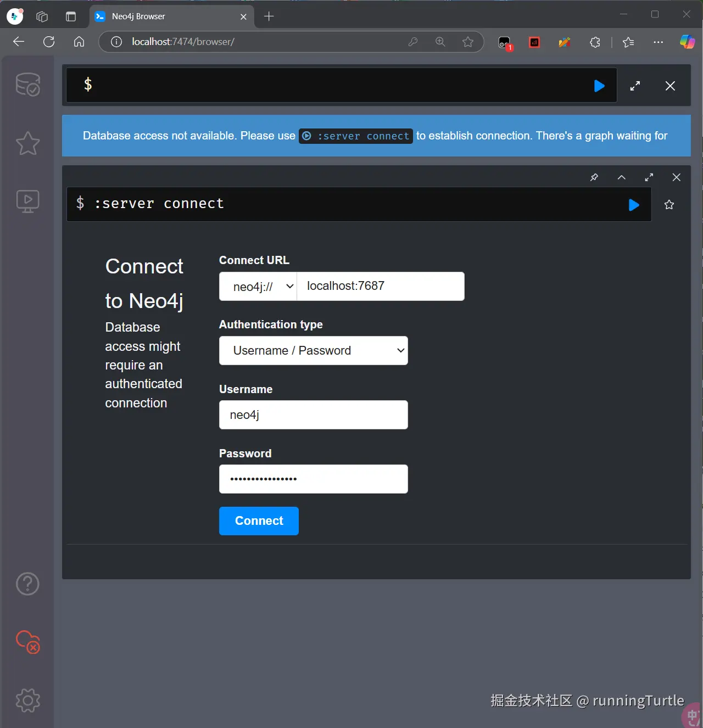Open the colorful pencil extension icon
Image resolution: width=703 pixels, height=728 pixels.
pyautogui.click(x=565, y=42)
